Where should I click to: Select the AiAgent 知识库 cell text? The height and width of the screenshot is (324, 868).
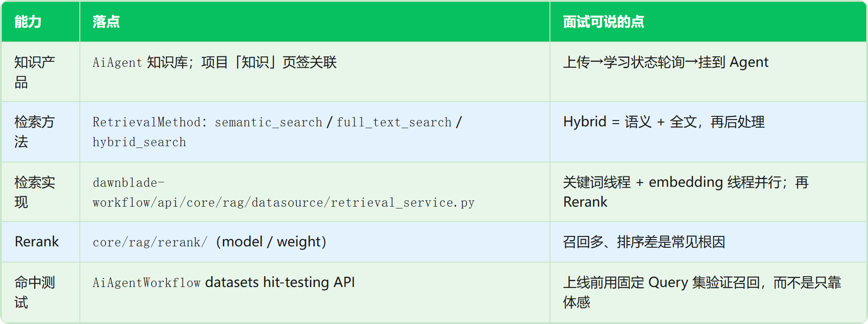(215, 62)
